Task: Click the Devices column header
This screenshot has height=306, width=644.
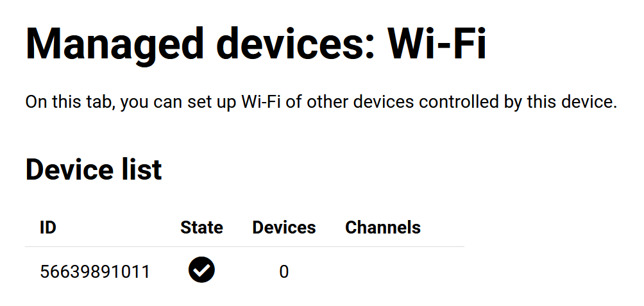Action: (284, 227)
